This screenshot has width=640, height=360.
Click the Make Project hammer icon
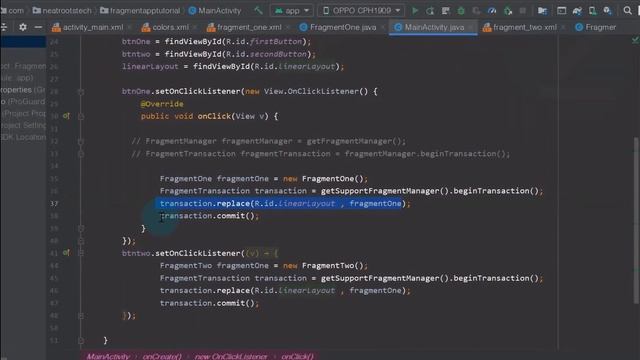coord(258,11)
